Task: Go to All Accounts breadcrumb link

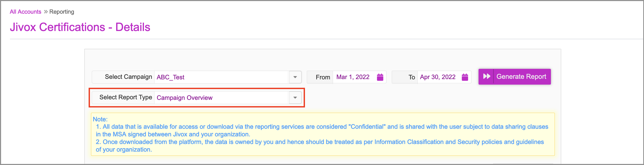Action: coord(25,12)
